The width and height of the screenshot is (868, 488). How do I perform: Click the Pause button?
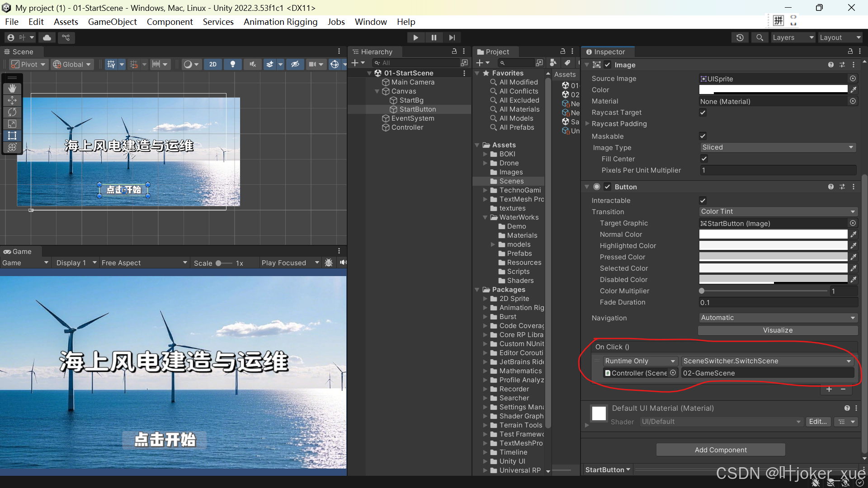tap(434, 38)
